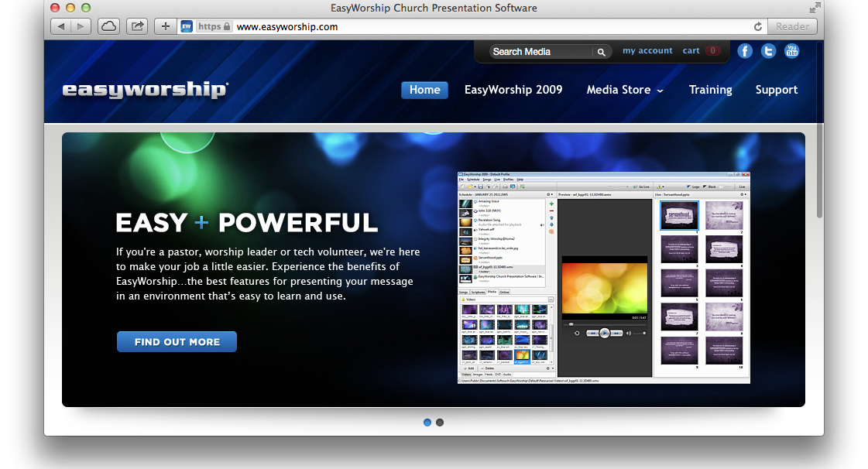868x469 pixels.
Task: Open the Media Store navigation item
Action: [619, 90]
